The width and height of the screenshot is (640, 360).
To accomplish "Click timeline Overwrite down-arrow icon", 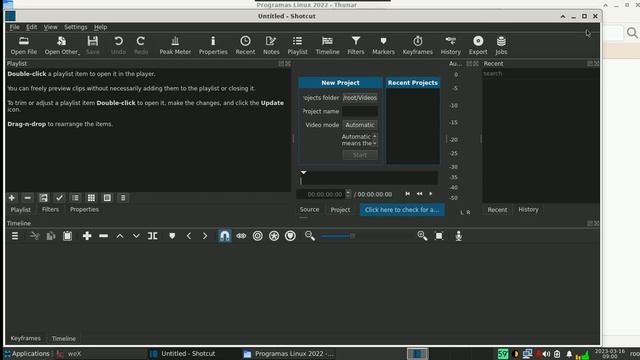I will (x=136, y=236).
